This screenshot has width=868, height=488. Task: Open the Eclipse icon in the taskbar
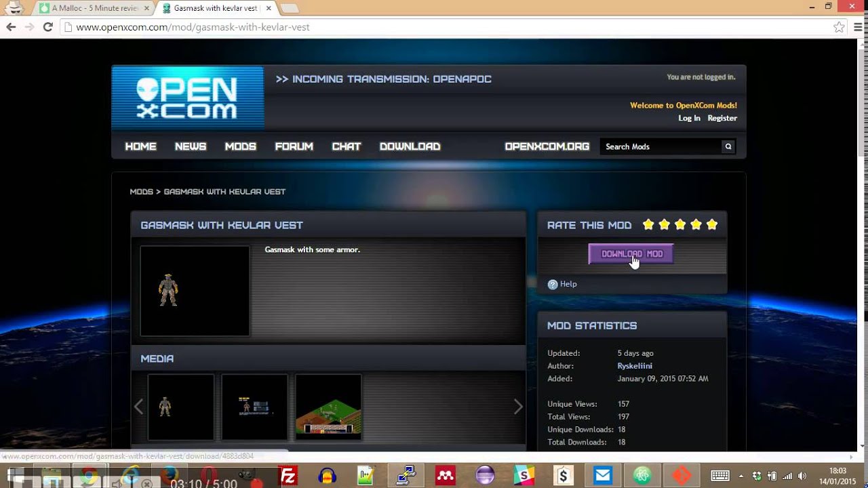485,476
